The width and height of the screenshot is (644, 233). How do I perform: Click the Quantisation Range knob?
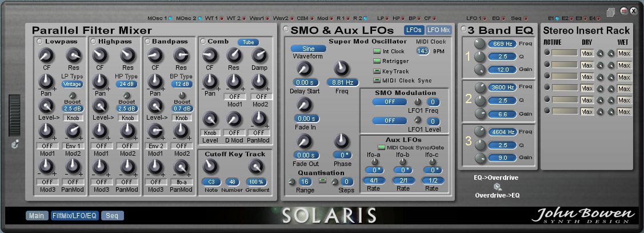291,181
